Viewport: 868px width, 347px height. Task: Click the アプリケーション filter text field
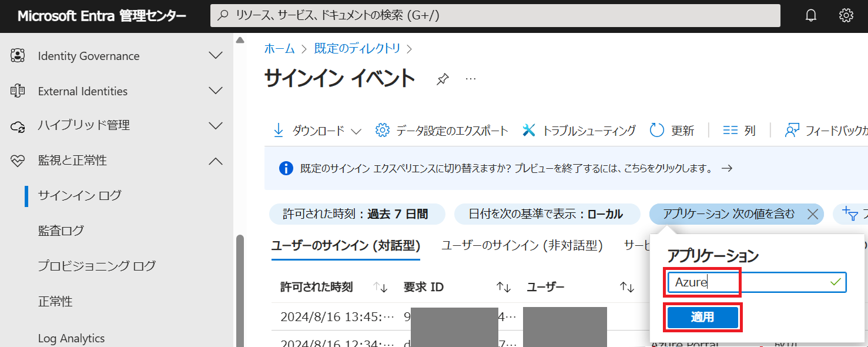[757, 282]
